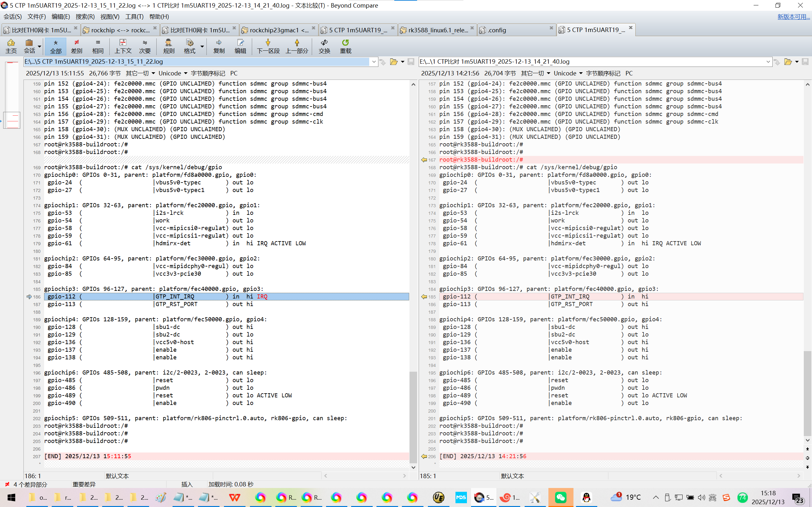Viewport: 812px width, 507px height.
Task: Click the Edit (编辑) toolbar icon
Action: (x=240, y=46)
